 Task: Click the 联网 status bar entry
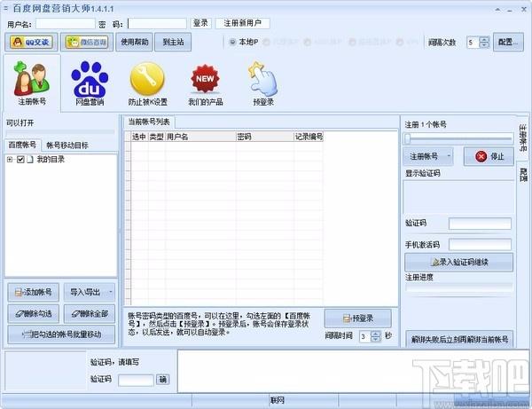(277, 400)
